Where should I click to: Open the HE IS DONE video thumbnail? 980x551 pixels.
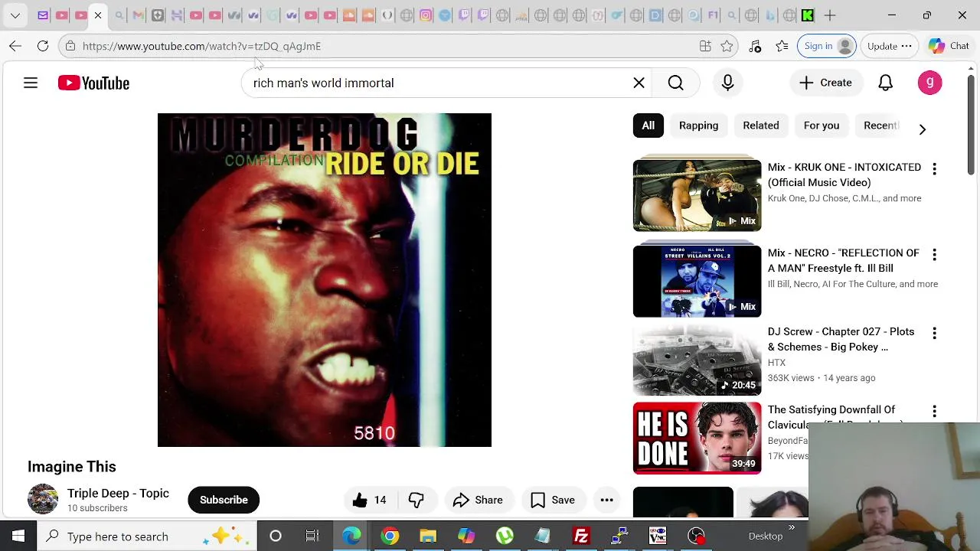tap(697, 438)
